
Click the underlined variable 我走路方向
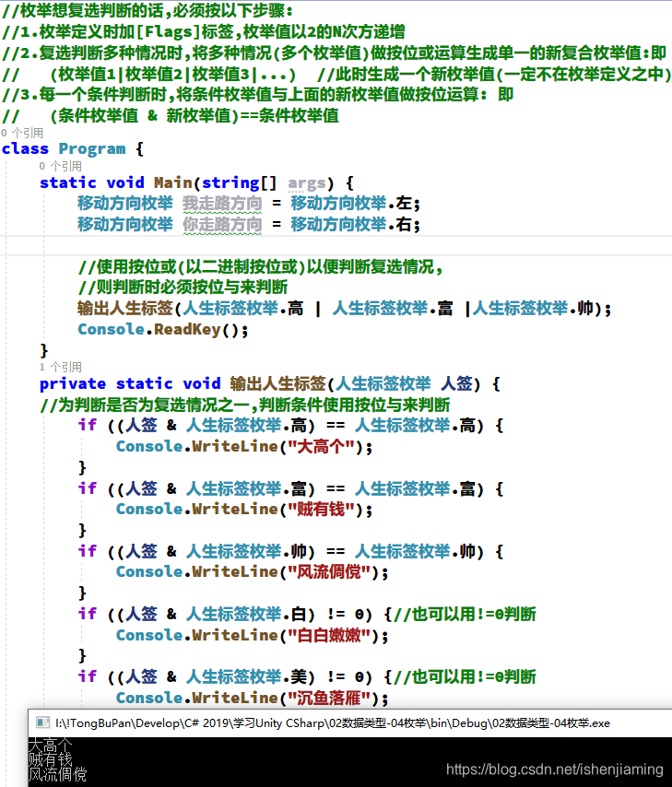222,204
